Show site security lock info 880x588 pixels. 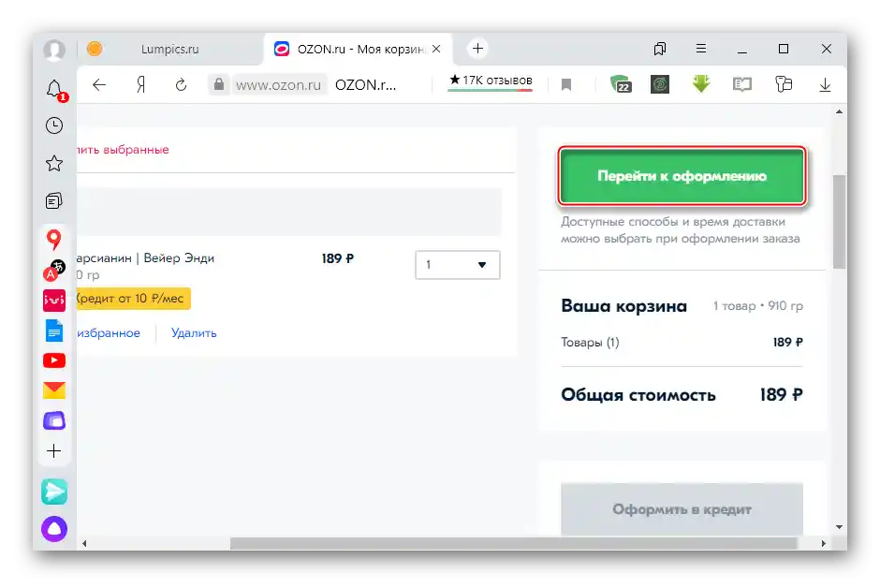[219, 84]
